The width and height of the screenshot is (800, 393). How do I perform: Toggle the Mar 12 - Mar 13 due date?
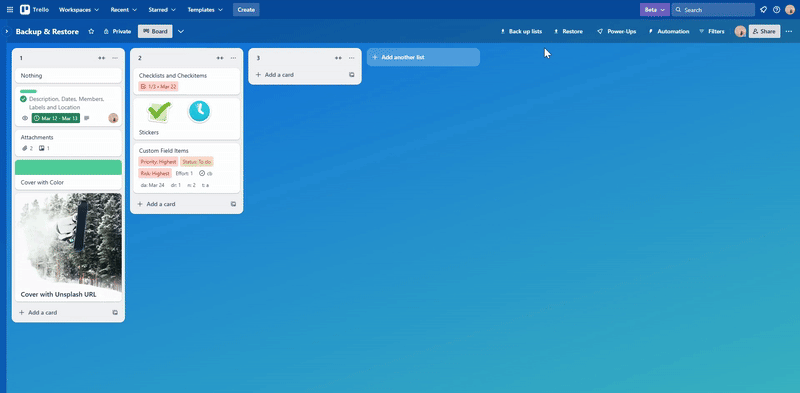(56, 118)
